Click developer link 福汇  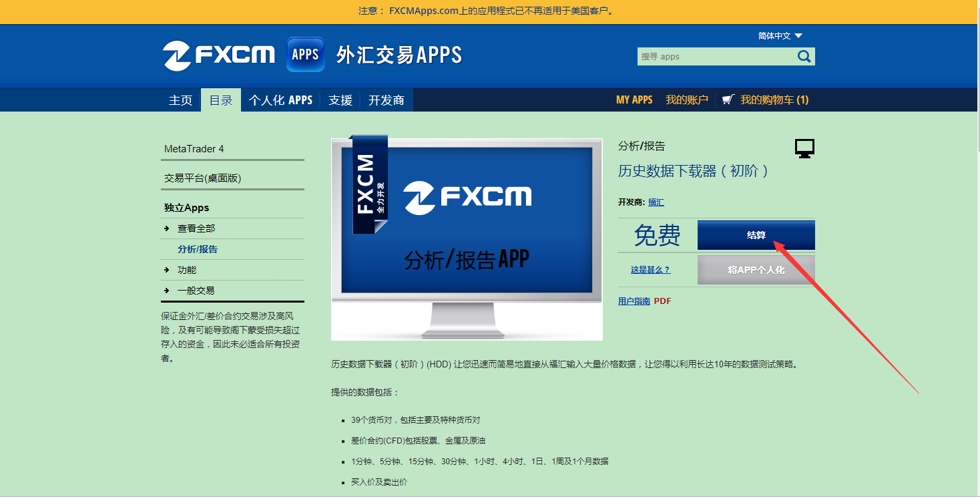point(656,202)
